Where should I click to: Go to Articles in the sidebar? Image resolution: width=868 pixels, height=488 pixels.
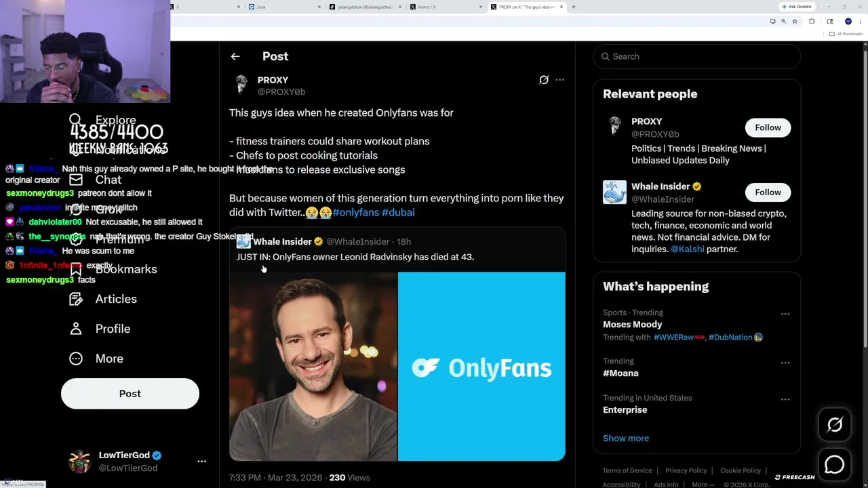[115, 299]
